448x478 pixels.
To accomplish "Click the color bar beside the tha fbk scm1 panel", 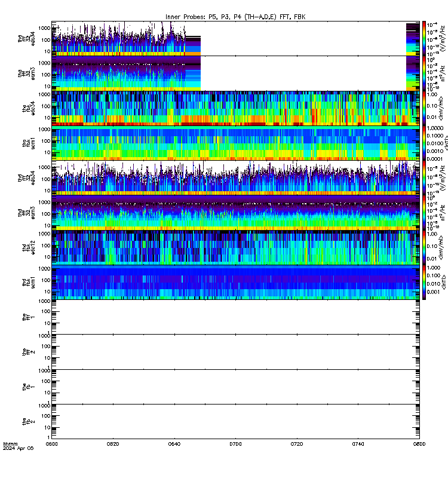I will (x=424, y=143).
